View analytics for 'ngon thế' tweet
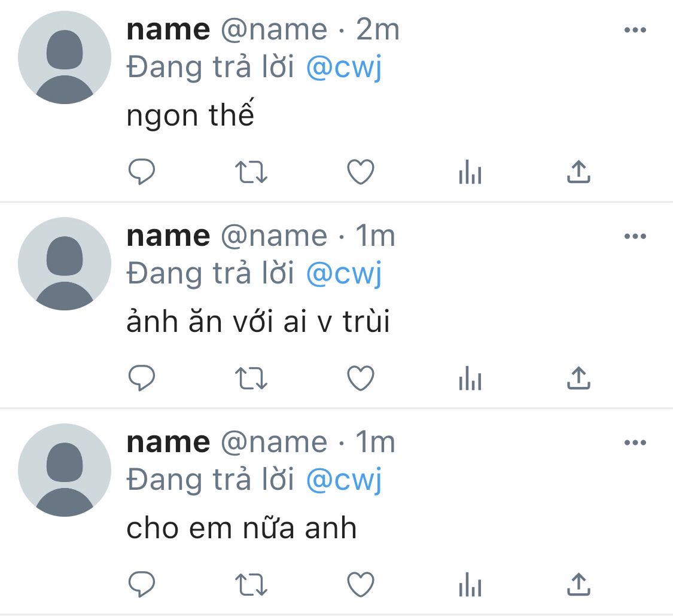 tap(470, 172)
